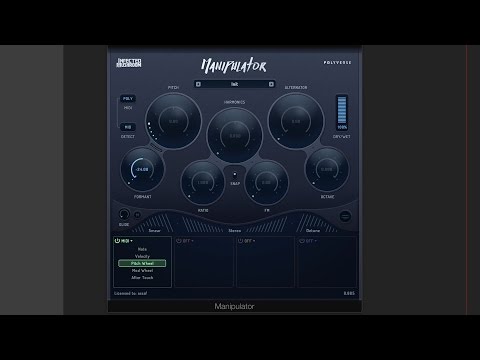This screenshot has height=360, width=480.
Task: Toggle power icon of MIDI modulator slot
Action: 117,241
